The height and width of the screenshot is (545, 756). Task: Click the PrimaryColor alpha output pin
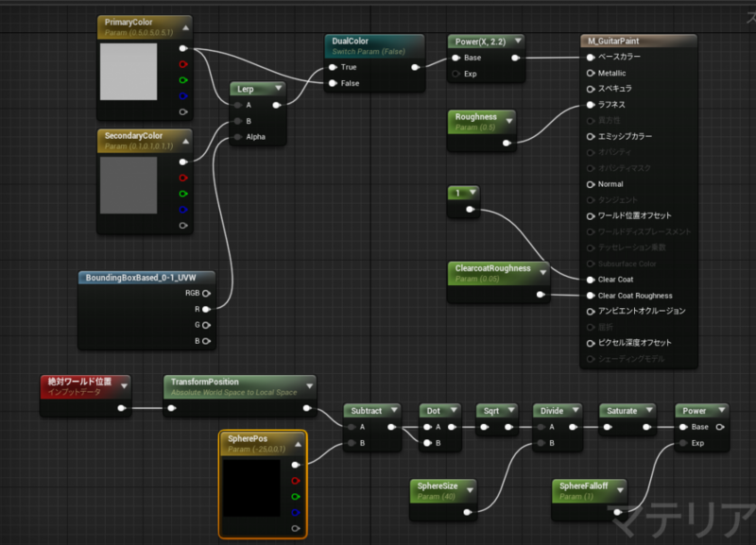tap(183, 111)
